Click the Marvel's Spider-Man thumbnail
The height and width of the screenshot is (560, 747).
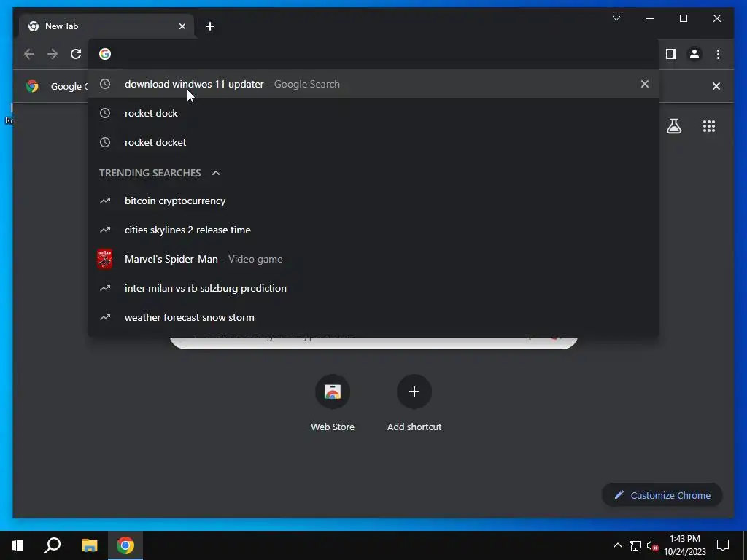[x=105, y=259]
